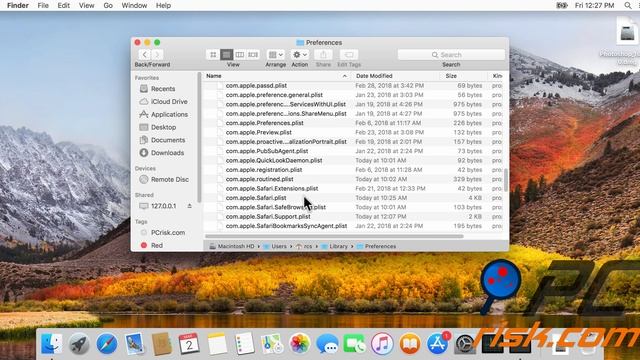640x360 pixels.
Task: Eject the 127.0.0.1 shared server
Action: click(x=189, y=206)
